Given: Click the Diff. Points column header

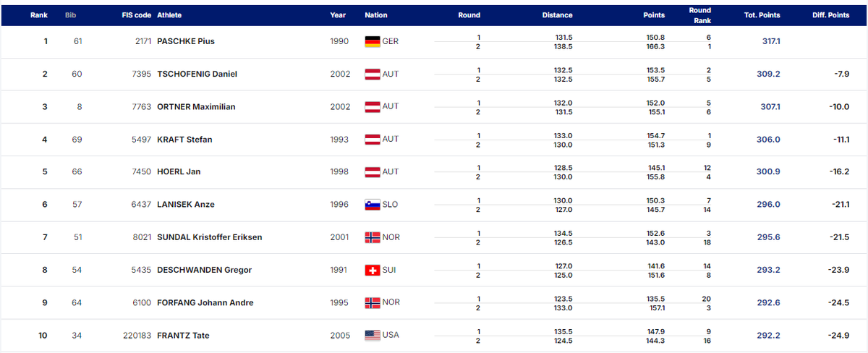Looking at the screenshot, I should click(x=828, y=15).
